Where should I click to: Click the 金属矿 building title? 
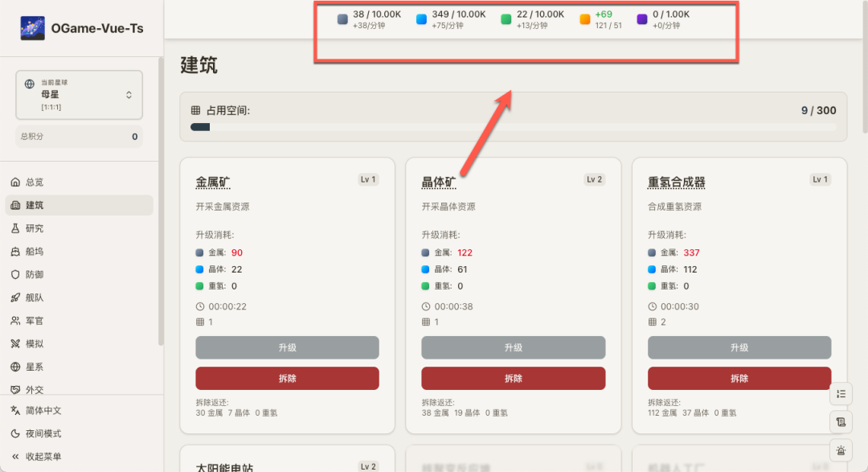click(212, 183)
